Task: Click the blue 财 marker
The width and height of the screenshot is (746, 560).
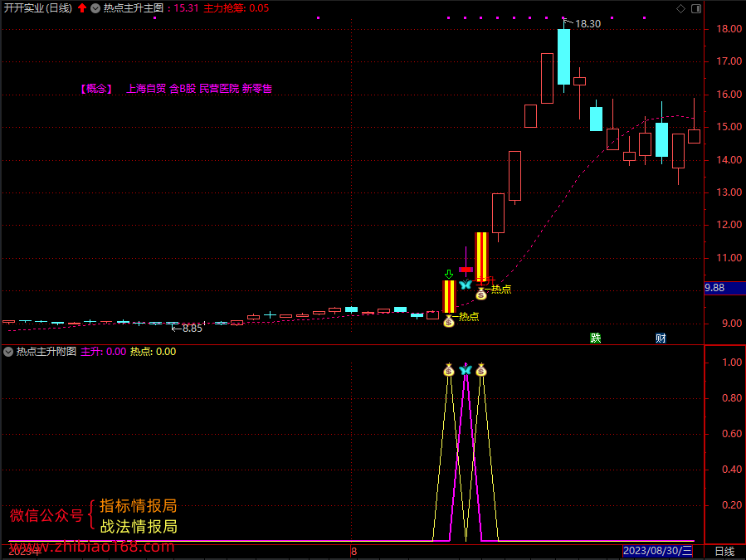Action: tap(661, 338)
